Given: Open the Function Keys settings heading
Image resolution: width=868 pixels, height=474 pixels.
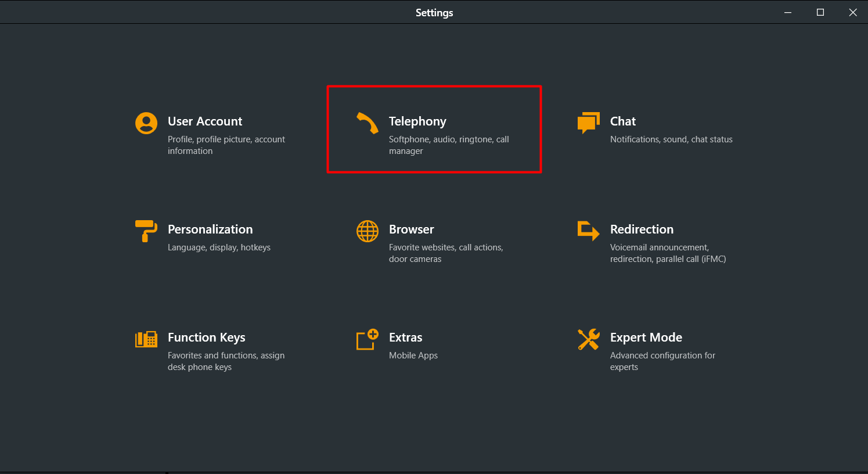Looking at the screenshot, I should (207, 337).
